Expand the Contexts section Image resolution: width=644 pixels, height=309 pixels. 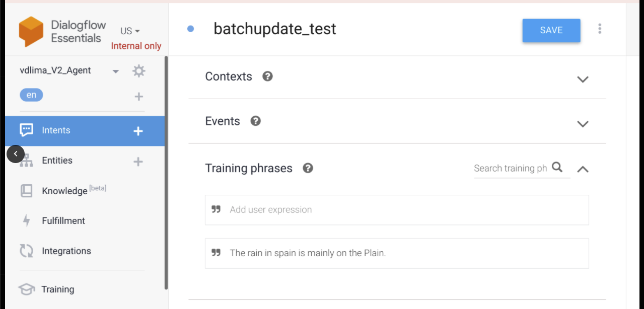[x=583, y=80]
